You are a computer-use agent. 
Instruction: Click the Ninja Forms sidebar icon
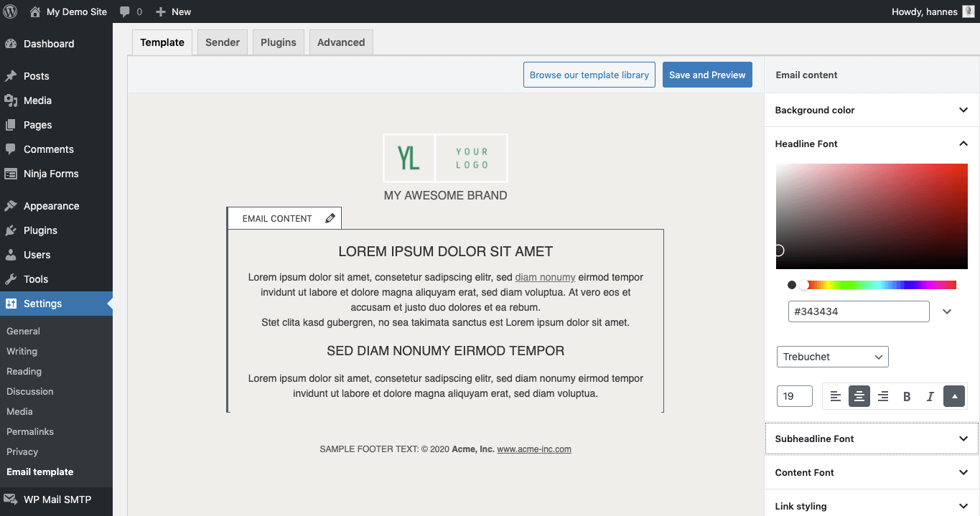(11, 174)
